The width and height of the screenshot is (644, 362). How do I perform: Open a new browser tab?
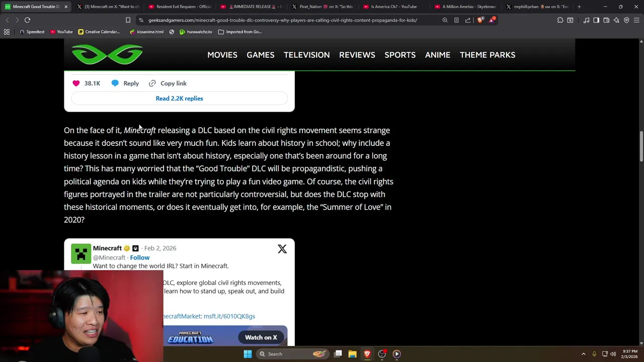pos(579,7)
